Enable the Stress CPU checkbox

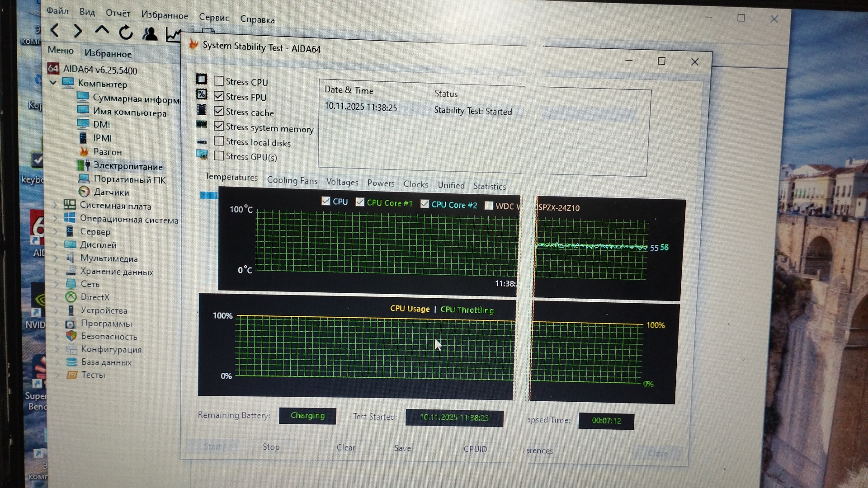coord(219,81)
